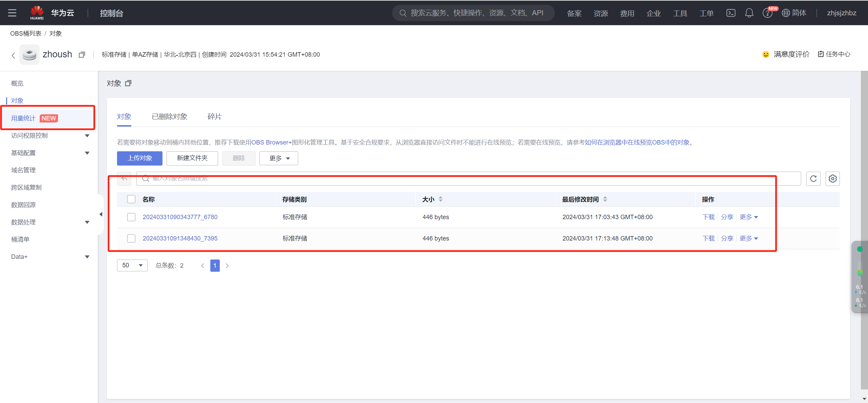Click the refresh object list icon
868x403 pixels.
click(813, 179)
